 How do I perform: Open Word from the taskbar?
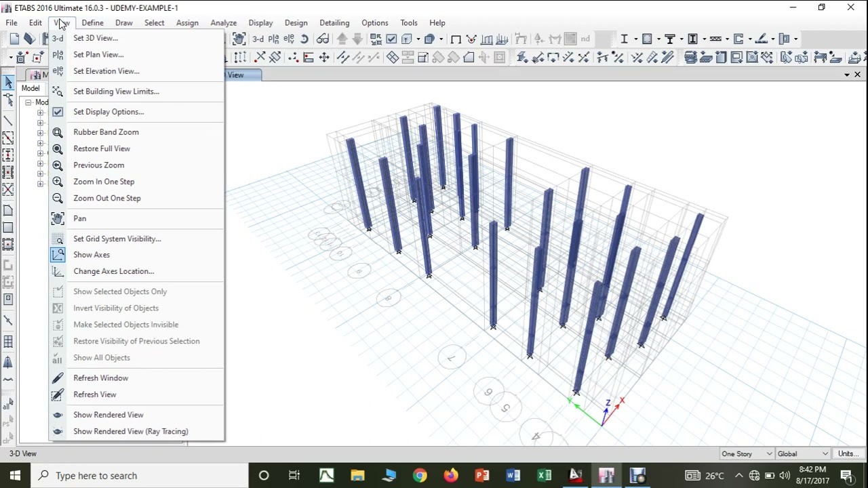click(x=513, y=475)
